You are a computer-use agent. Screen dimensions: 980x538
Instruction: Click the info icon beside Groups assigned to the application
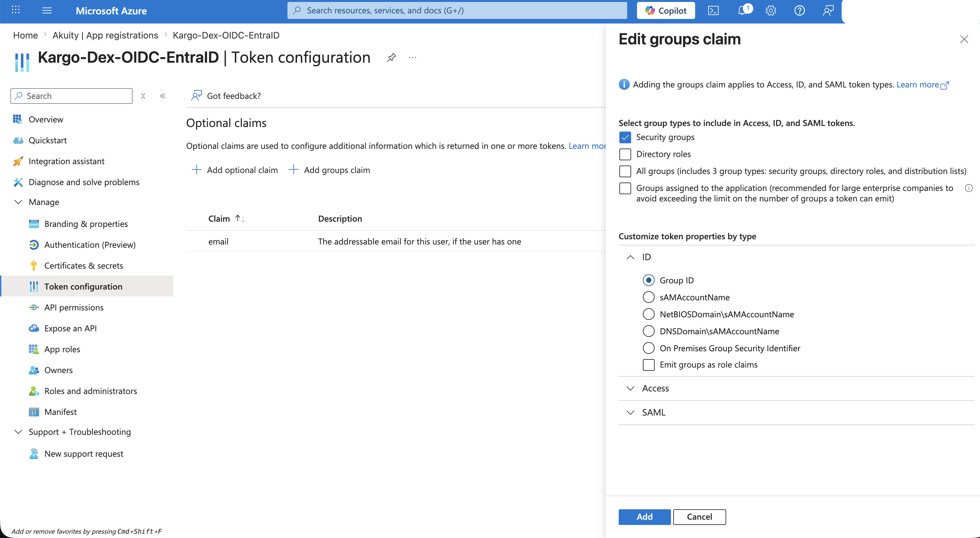click(x=969, y=188)
